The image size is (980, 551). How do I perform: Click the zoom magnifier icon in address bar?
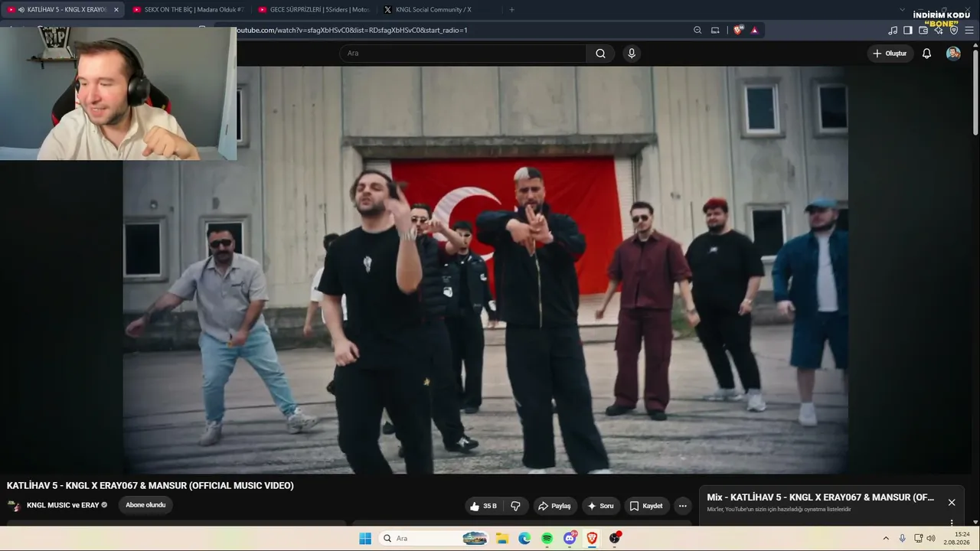pyautogui.click(x=697, y=31)
